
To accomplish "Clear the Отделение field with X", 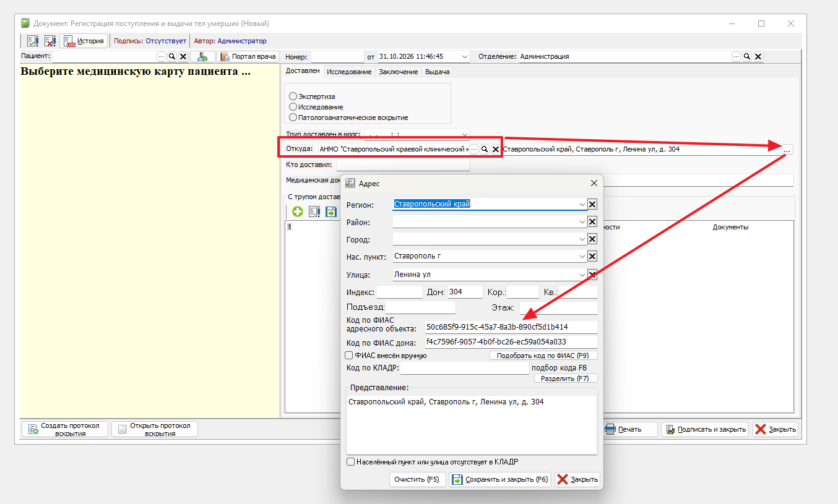I will click(758, 56).
